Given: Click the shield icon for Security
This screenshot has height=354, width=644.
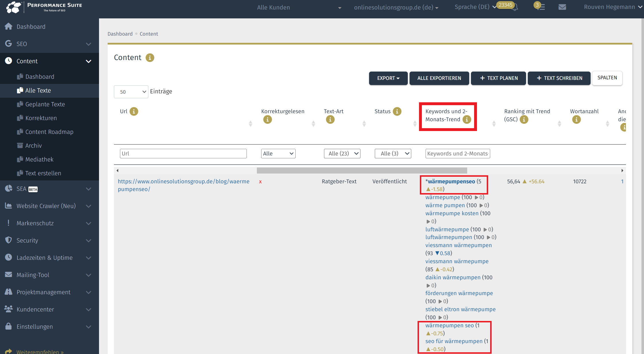Looking at the screenshot, I should pos(9,240).
